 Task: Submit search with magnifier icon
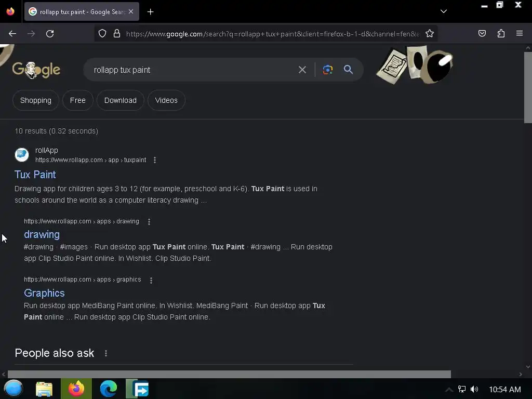click(348, 70)
